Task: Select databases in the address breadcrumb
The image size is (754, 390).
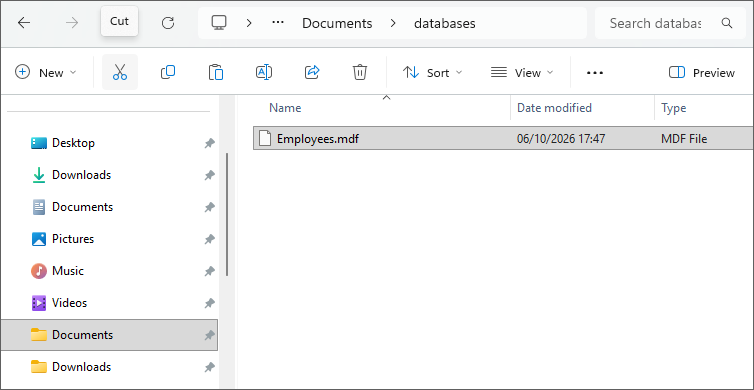Action: click(445, 23)
